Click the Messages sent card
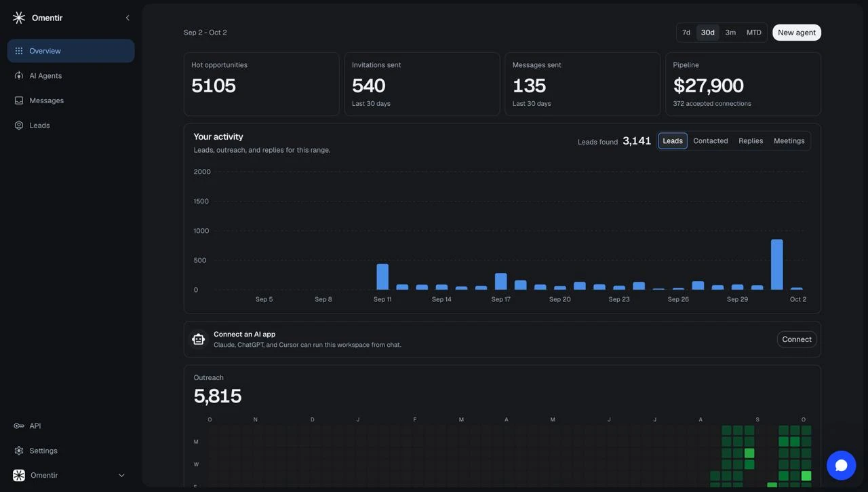This screenshot has height=492, width=868. (583, 84)
